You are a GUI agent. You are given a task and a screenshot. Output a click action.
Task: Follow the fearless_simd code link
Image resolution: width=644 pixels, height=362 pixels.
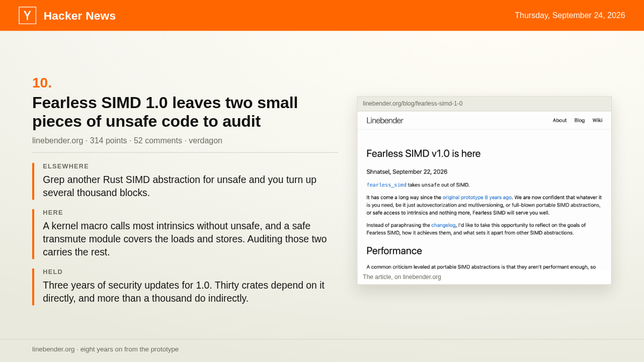pyautogui.click(x=386, y=185)
